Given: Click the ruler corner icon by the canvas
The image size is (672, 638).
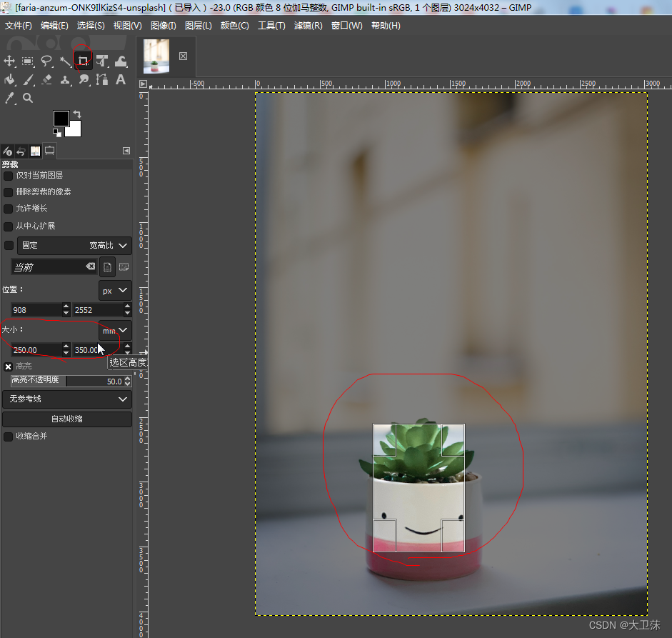Looking at the screenshot, I should pos(143,84).
